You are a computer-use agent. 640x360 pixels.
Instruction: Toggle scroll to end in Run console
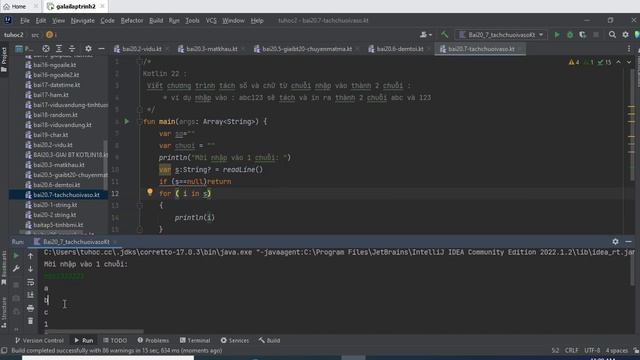pos(31,295)
